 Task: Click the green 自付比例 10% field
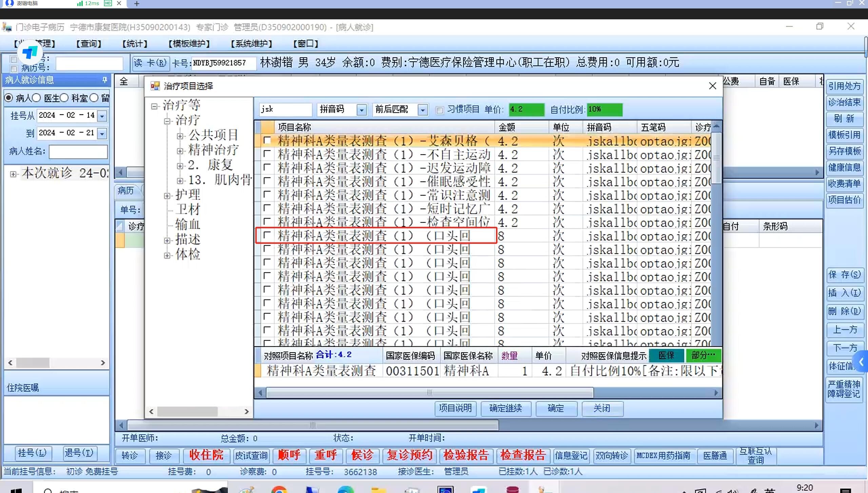click(605, 110)
